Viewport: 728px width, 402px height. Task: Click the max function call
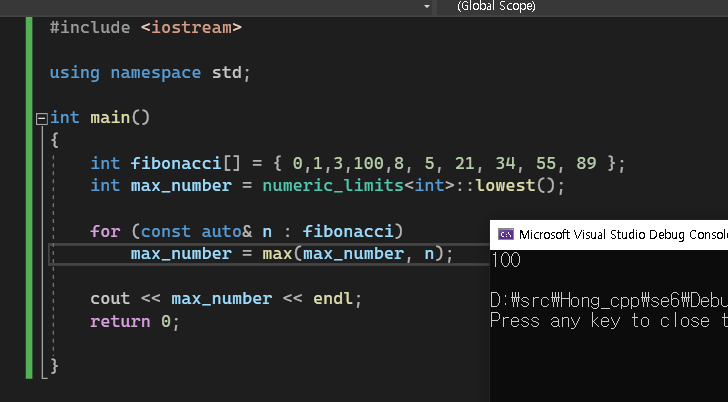(277, 254)
